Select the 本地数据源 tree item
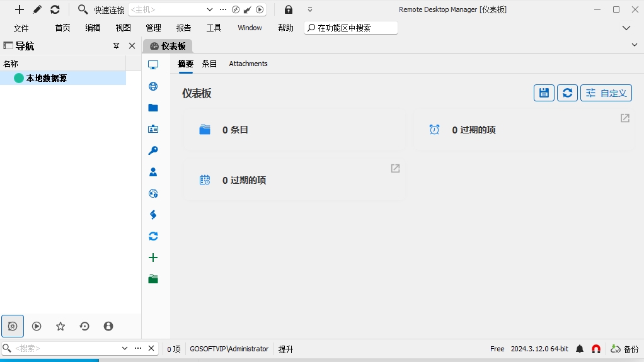Image resolution: width=644 pixels, height=362 pixels. [63, 78]
